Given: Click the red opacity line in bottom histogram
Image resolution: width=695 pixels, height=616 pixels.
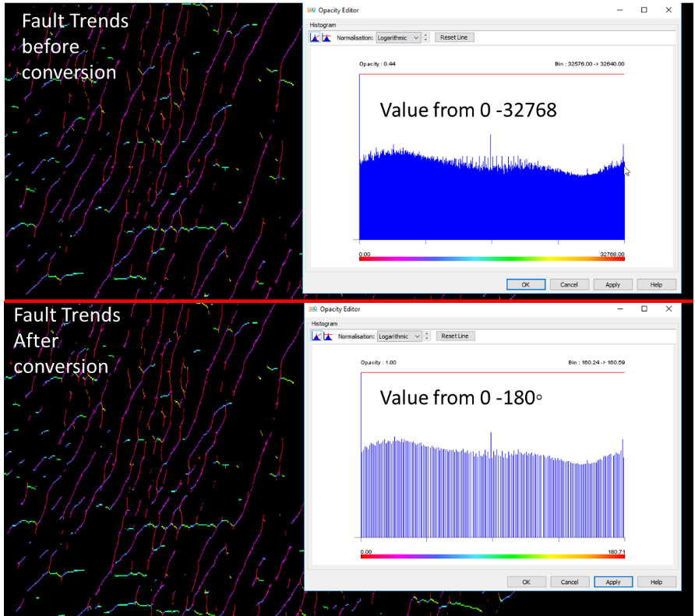Looking at the screenshot, I should (x=491, y=372).
